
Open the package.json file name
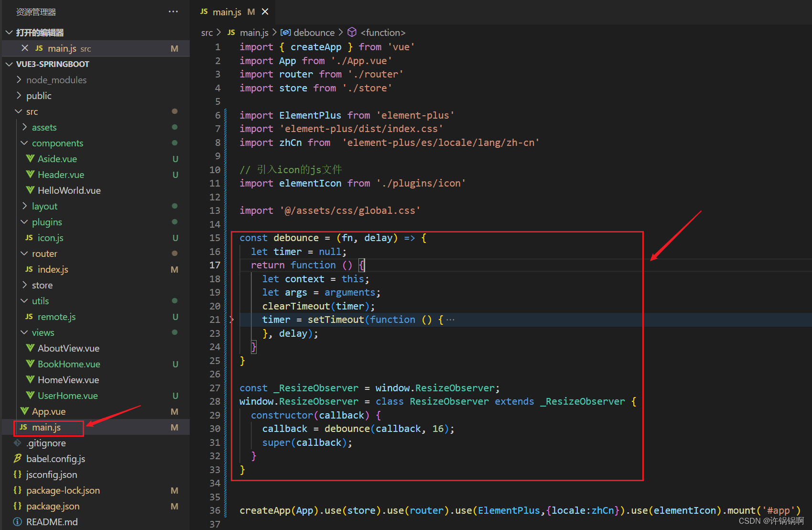53,506
